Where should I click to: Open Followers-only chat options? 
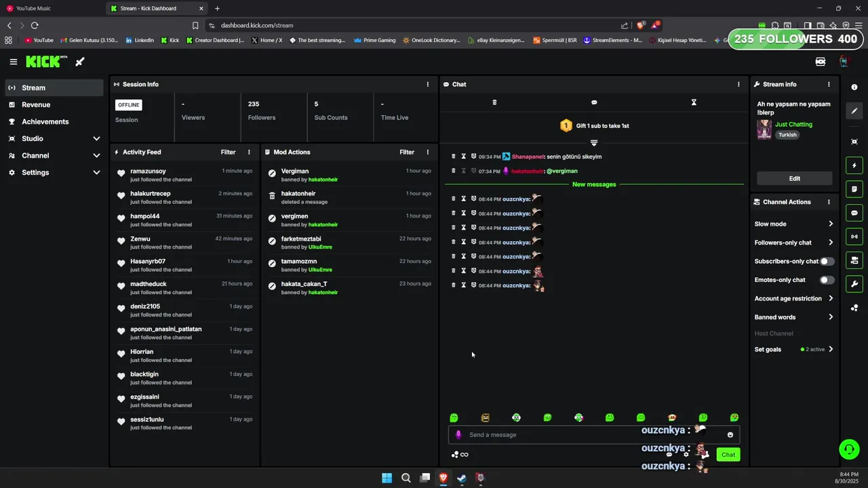794,243
